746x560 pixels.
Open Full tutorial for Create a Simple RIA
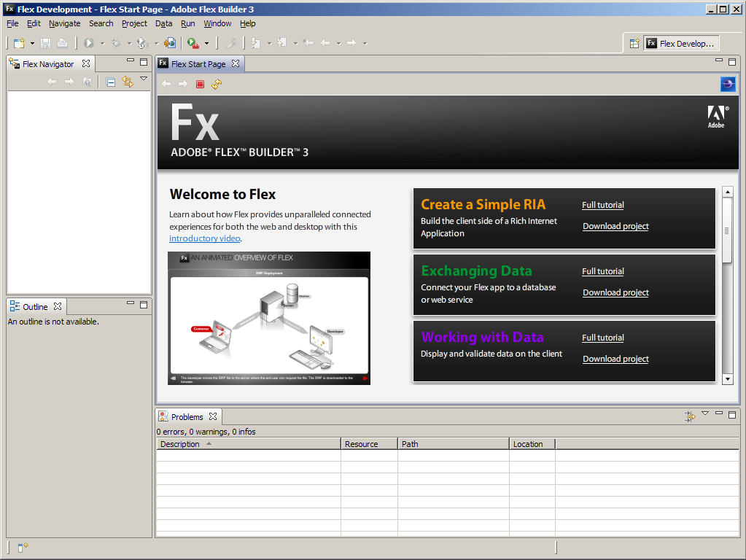(603, 205)
